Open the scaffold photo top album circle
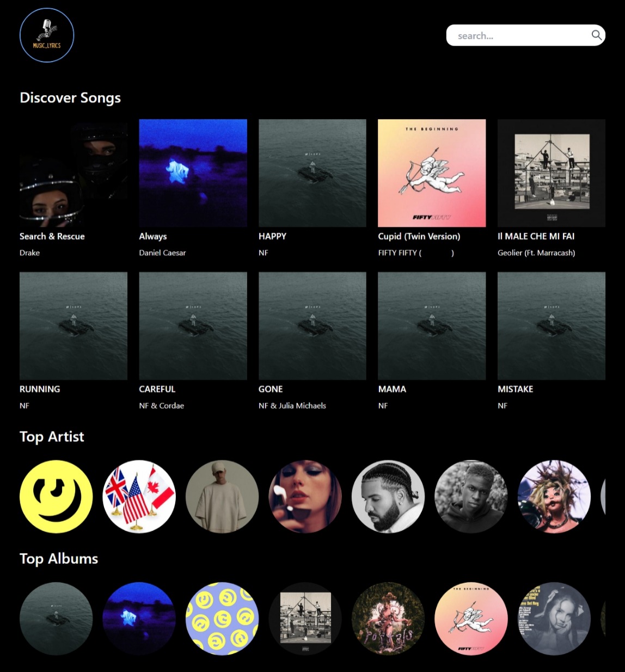This screenshot has height=672, width=625. click(305, 619)
